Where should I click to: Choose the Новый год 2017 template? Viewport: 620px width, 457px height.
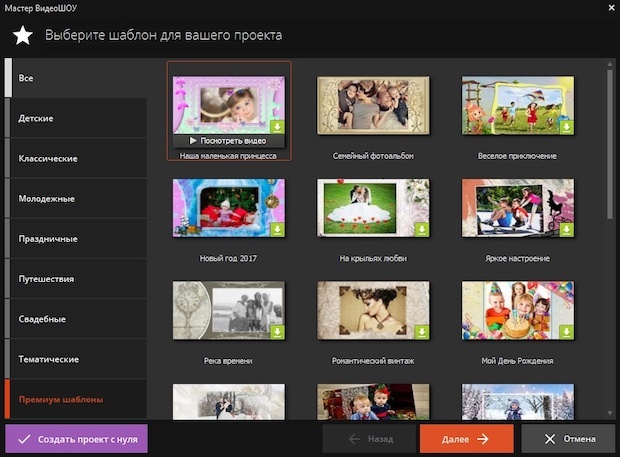point(229,208)
